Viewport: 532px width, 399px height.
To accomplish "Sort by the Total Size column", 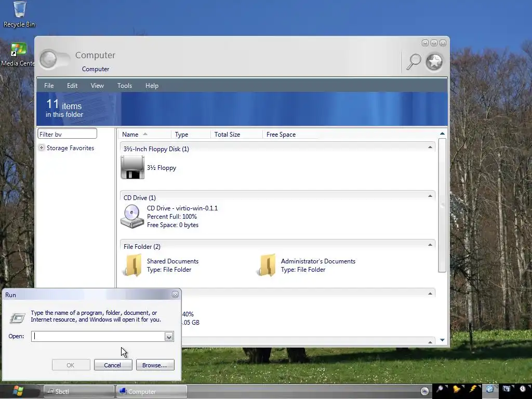I will tap(236, 135).
